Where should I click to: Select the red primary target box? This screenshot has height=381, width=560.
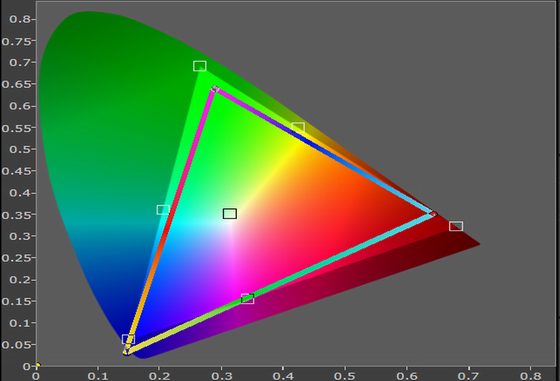point(456,226)
